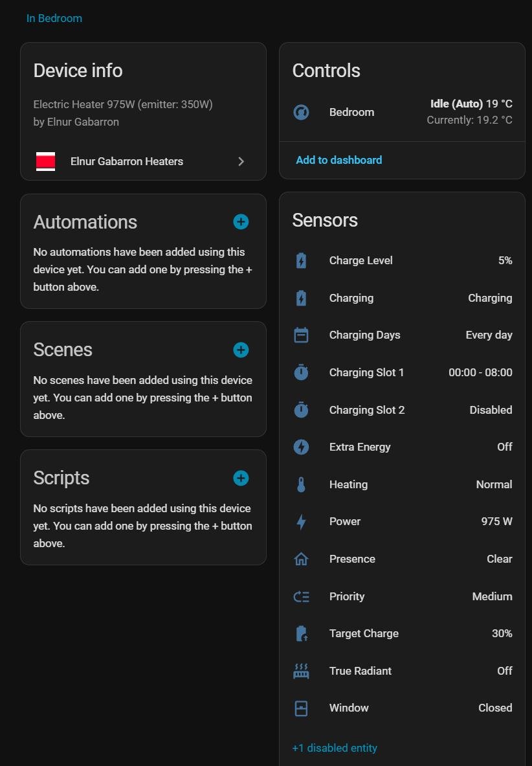Screen dimensions: 532x766
Task: Click the Bedroom thermostat icon in Controls
Action: click(301, 113)
